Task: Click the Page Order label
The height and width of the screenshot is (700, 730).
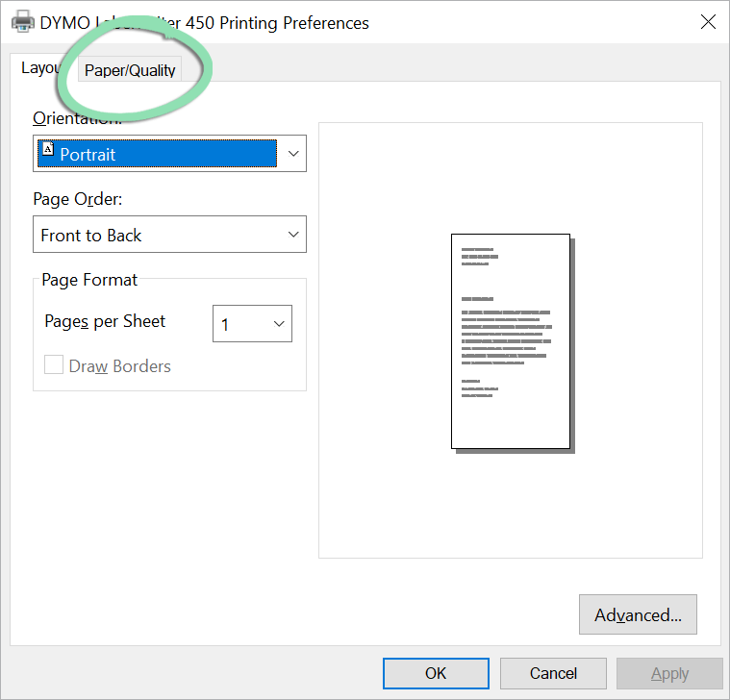Action: click(x=78, y=199)
